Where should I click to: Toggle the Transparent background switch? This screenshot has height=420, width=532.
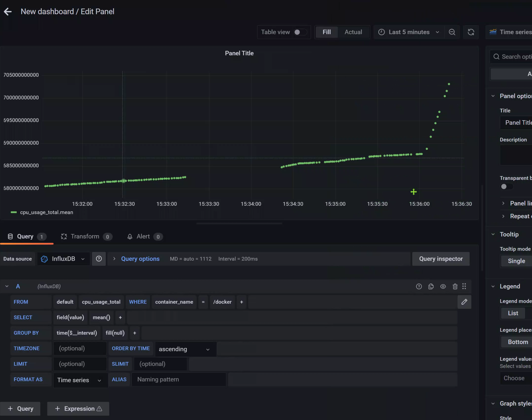tap(507, 187)
